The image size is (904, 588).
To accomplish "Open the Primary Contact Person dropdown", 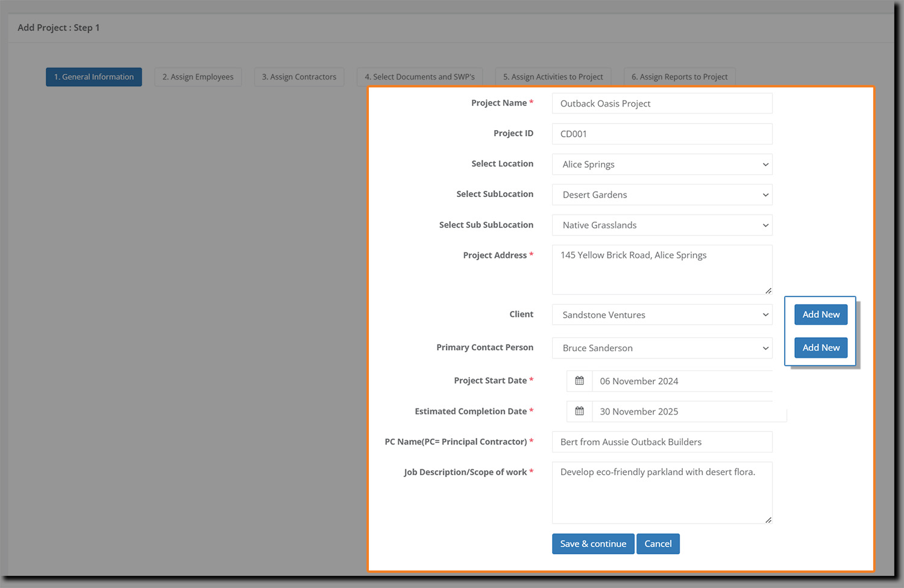I will tap(662, 348).
